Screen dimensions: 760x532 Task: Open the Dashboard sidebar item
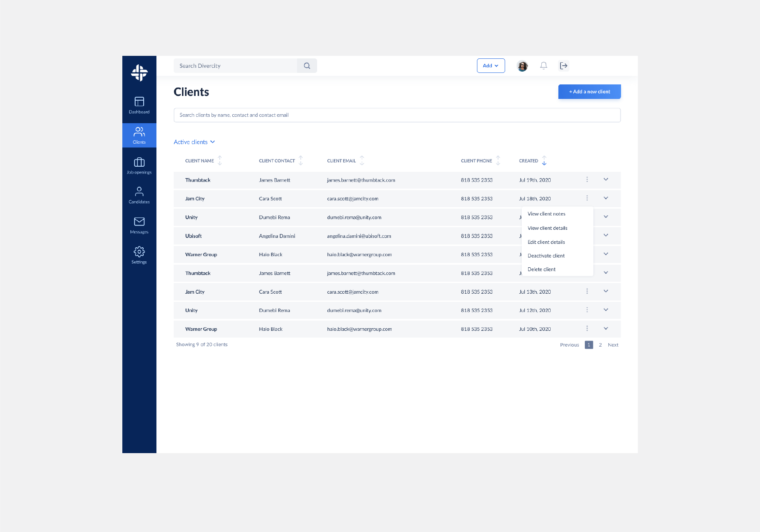139,105
